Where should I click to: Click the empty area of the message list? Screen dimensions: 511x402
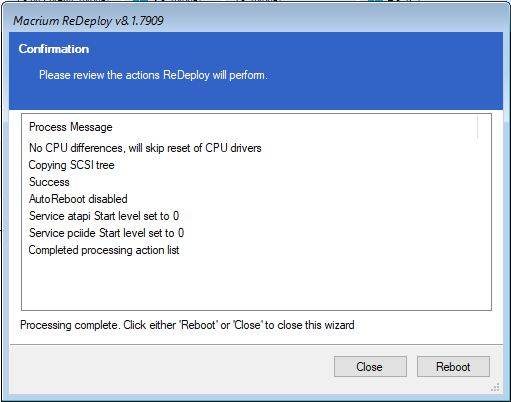click(x=256, y=283)
